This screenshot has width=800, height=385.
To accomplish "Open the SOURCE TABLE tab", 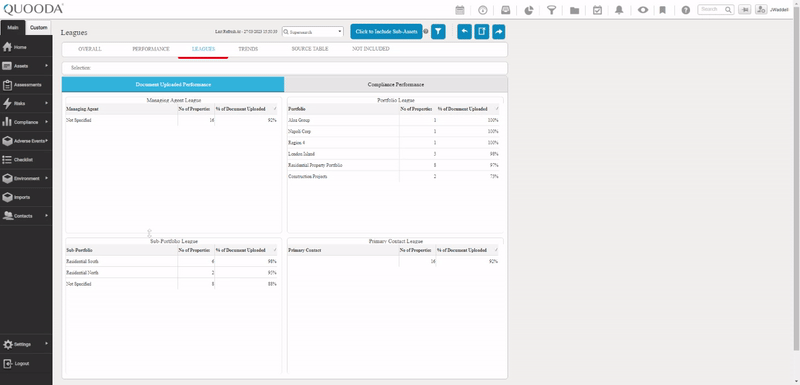I will coord(310,49).
